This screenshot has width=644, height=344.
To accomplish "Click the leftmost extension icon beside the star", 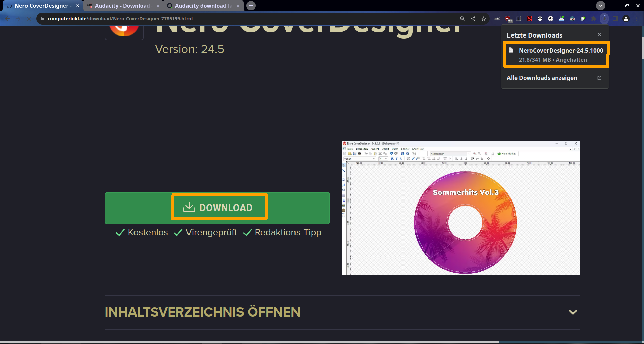I will 497,19.
